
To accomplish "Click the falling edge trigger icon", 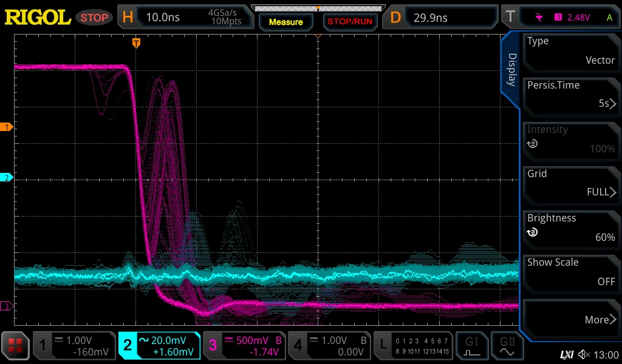I will pos(539,17).
